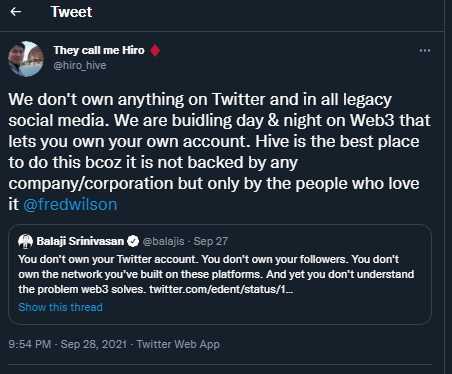This screenshot has height=374, width=452.
Task: Open the quoted tweet card body text
Action: click(216, 274)
